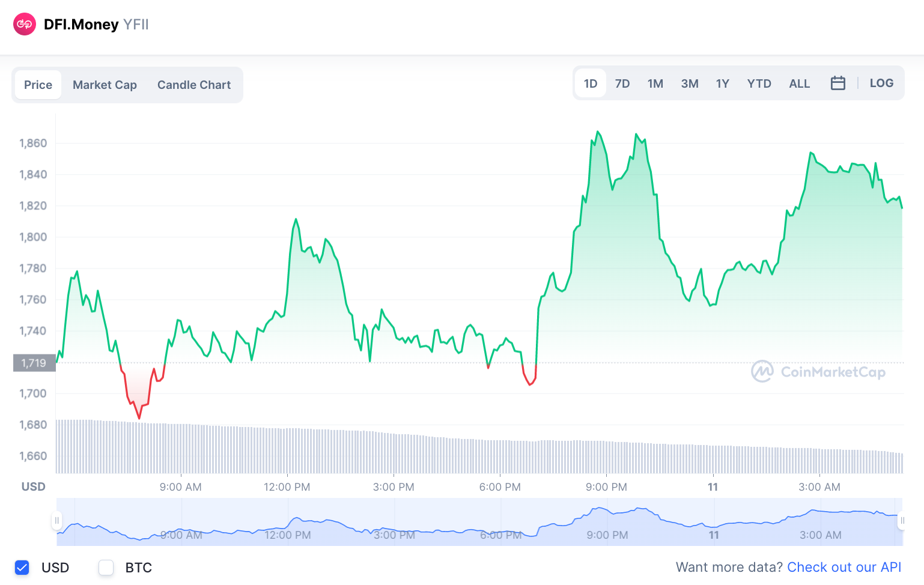Click the YFII ticker symbol
924x585 pixels.
(x=136, y=25)
